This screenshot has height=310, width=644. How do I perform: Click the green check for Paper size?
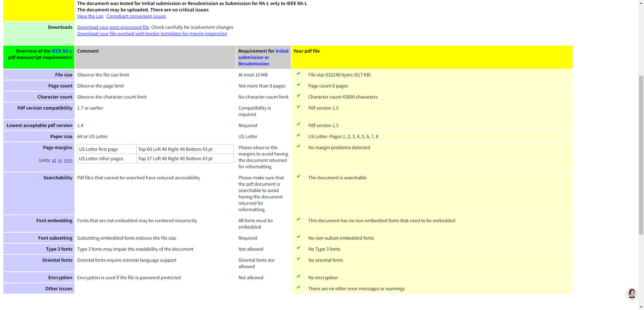click(299, 135)
